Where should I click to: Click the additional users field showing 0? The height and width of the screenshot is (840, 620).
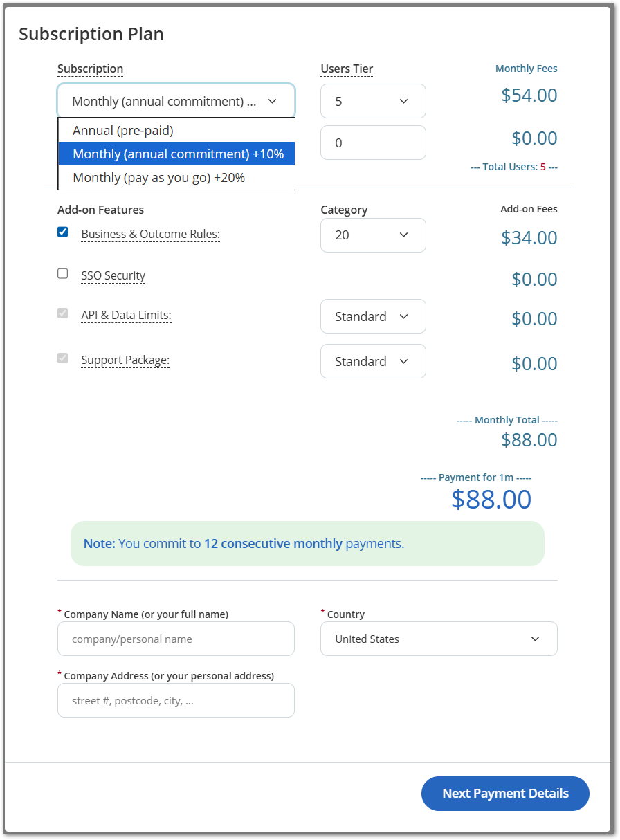click(x=373, y=143)
